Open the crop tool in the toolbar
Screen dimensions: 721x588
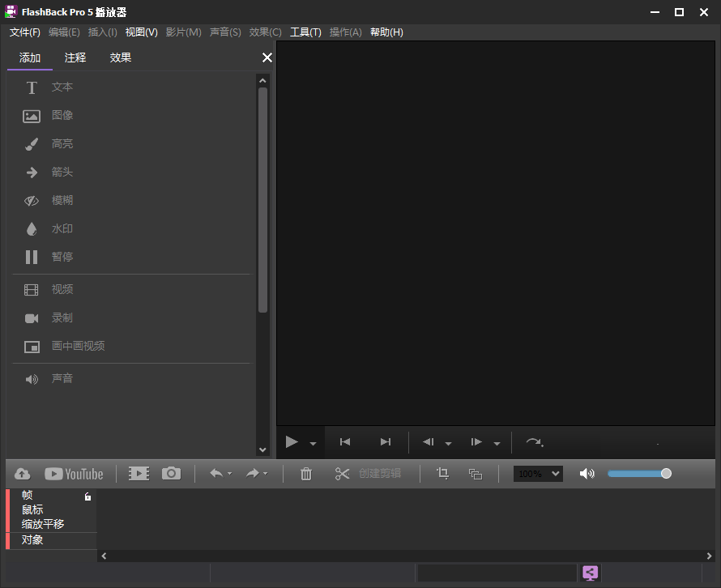(443, 473)
